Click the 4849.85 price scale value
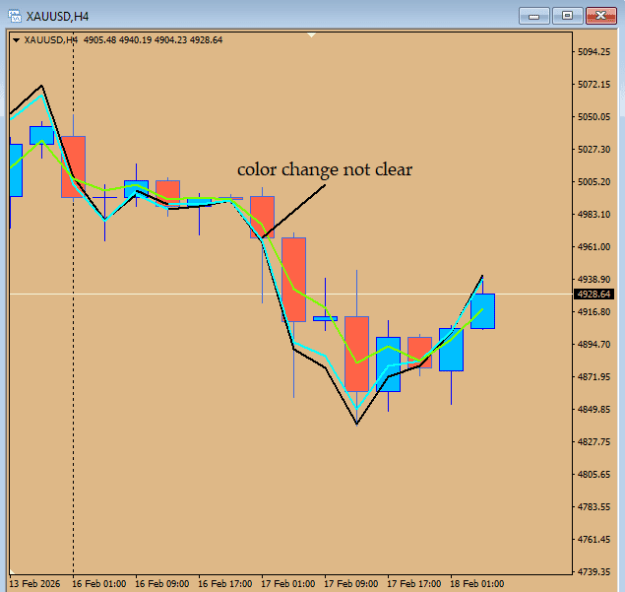625x592 pixels. [594, 409]
